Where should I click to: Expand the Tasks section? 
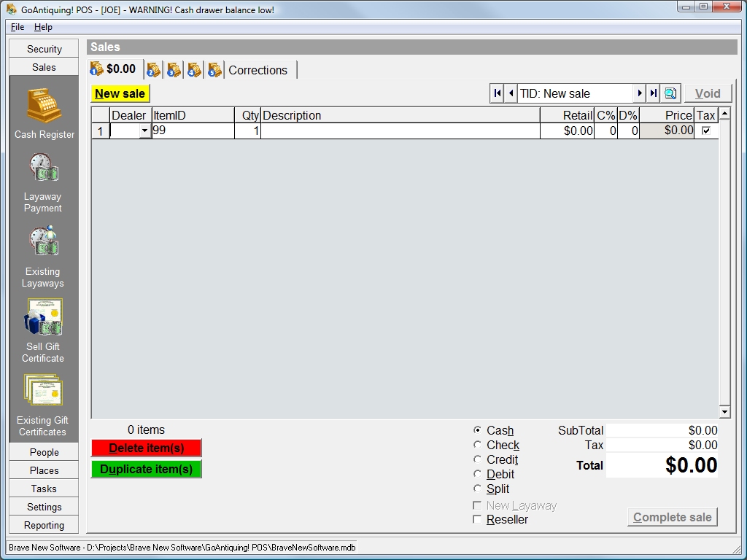tap(44, 489)
